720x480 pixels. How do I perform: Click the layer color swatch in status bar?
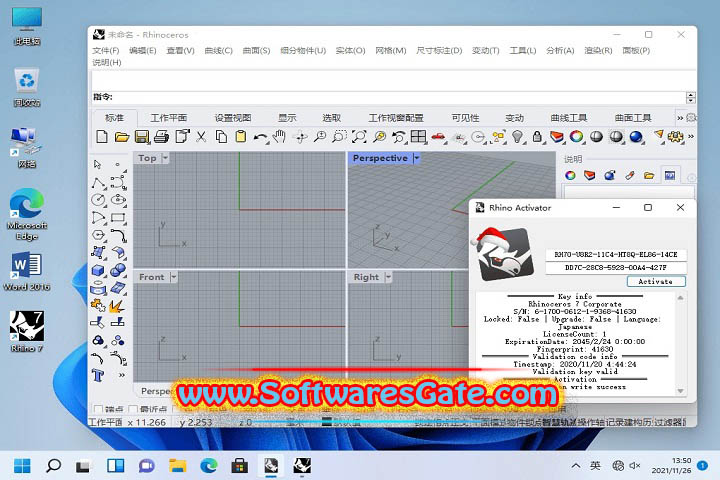326,422
